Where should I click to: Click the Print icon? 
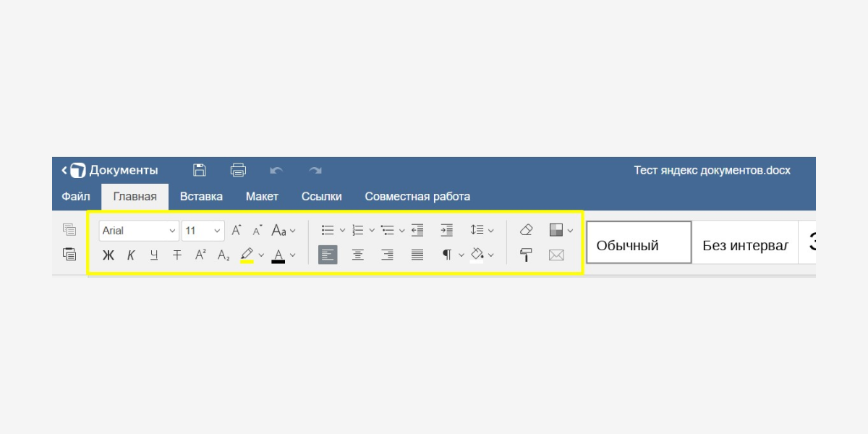(x=238, y=170)
